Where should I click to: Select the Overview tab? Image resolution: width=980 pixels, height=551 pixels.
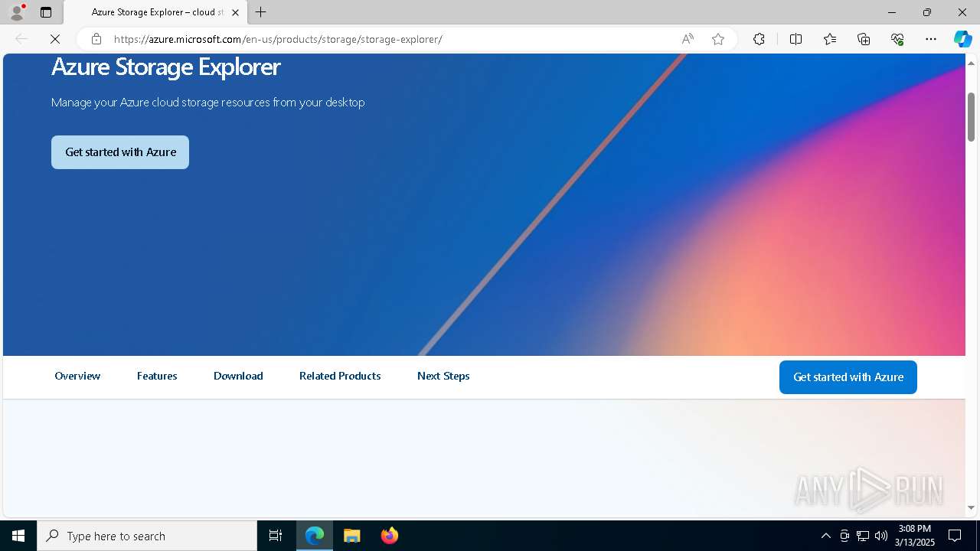77,376
